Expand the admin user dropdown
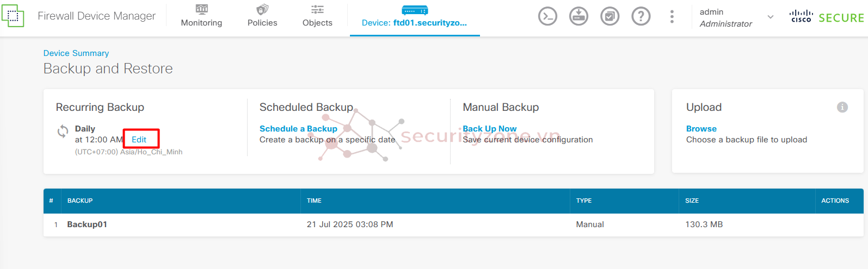The image size is (868, 269). (x=770, y=17)
